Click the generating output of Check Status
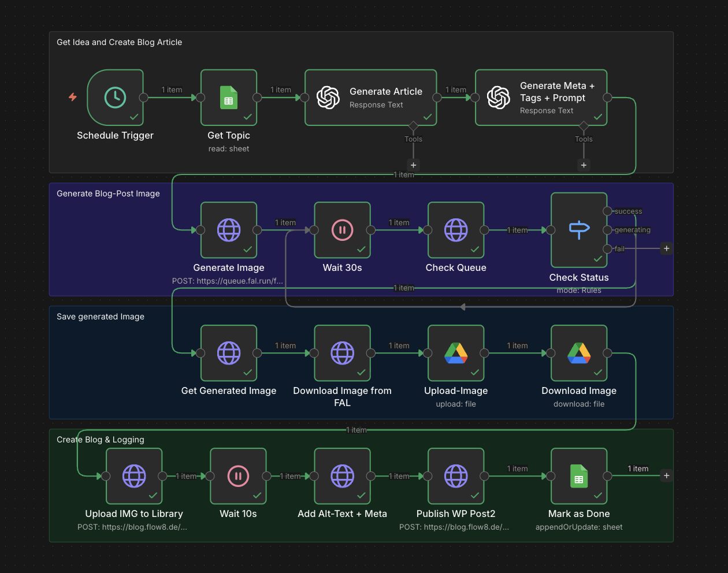728x573 pixels. click(x=607, y=230)
